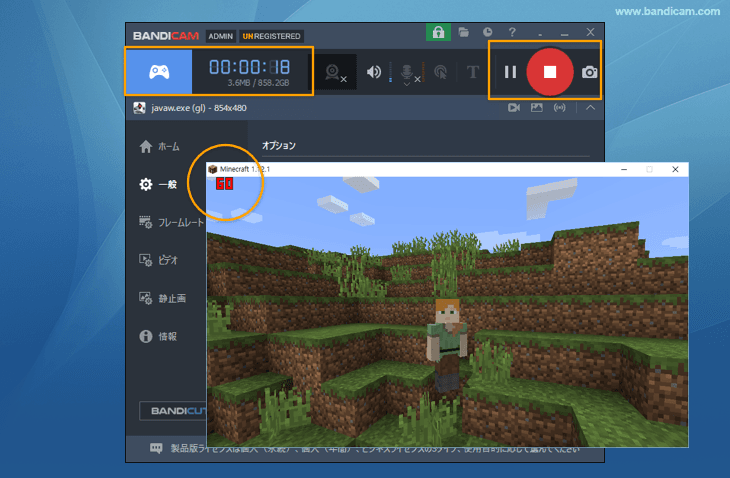Toggle the webcam overlay
The width and height of the screenshot is (730, 478).
335,72
